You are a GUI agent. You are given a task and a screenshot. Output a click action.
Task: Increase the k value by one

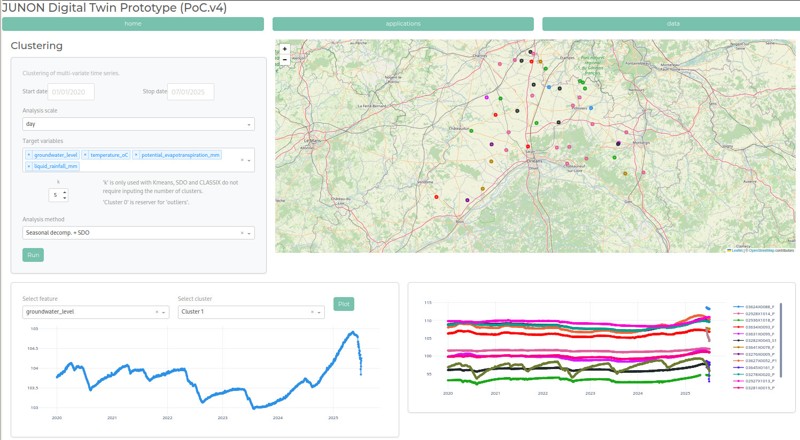click(65, 192)
